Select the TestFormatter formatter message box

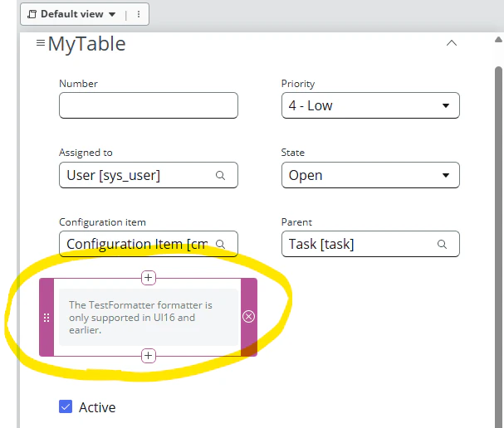(x=149, y=317)
